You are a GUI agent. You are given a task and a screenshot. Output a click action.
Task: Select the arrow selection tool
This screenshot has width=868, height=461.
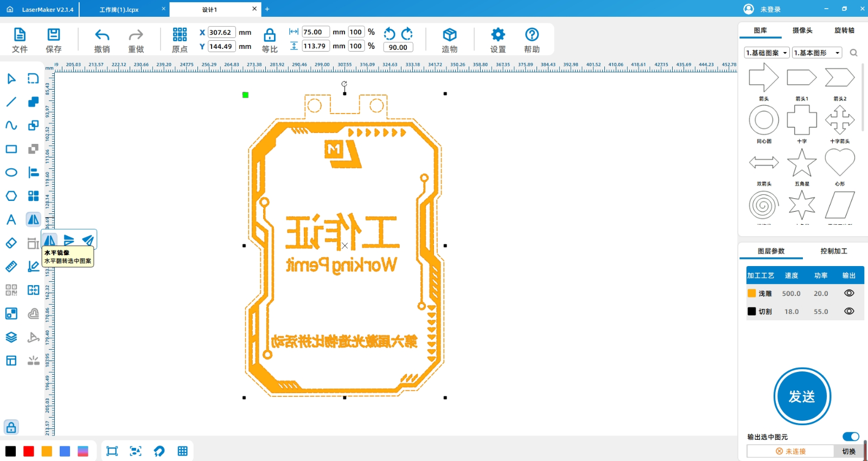click(11, 79)
